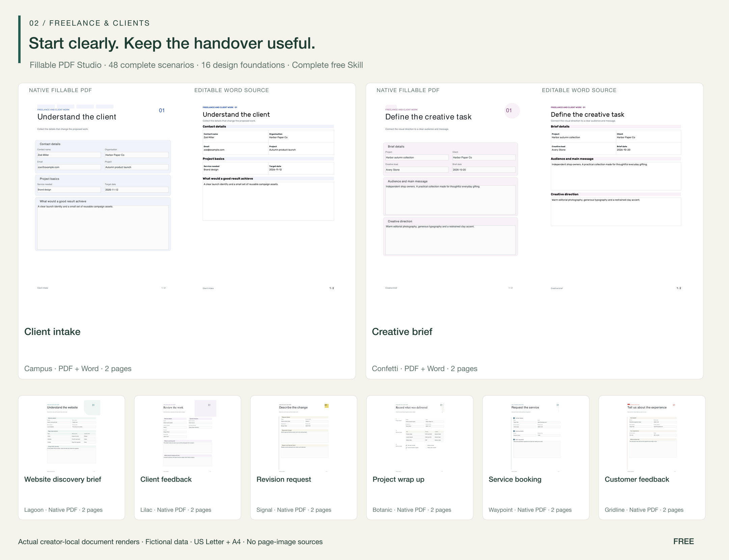The height and width of the screenshot is (560, 729).
Task: Open the Project wrap up form preview
Action: [420, 436]
